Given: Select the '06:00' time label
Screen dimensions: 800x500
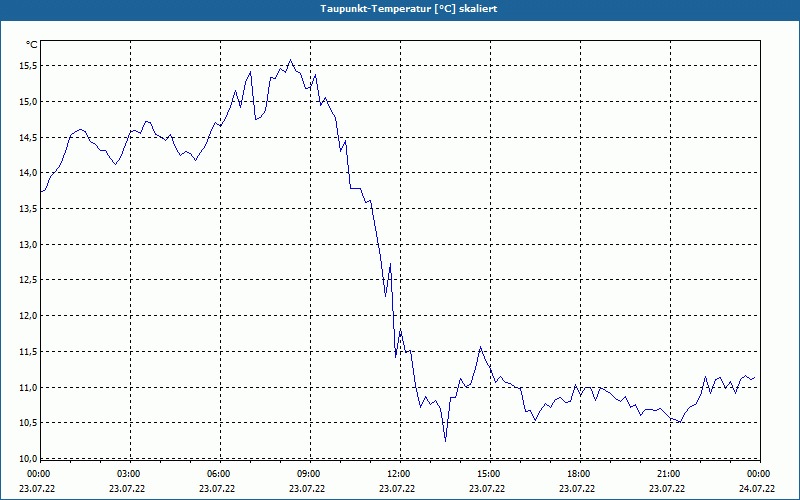Looking at the screenshot, I should pos(218,474).
